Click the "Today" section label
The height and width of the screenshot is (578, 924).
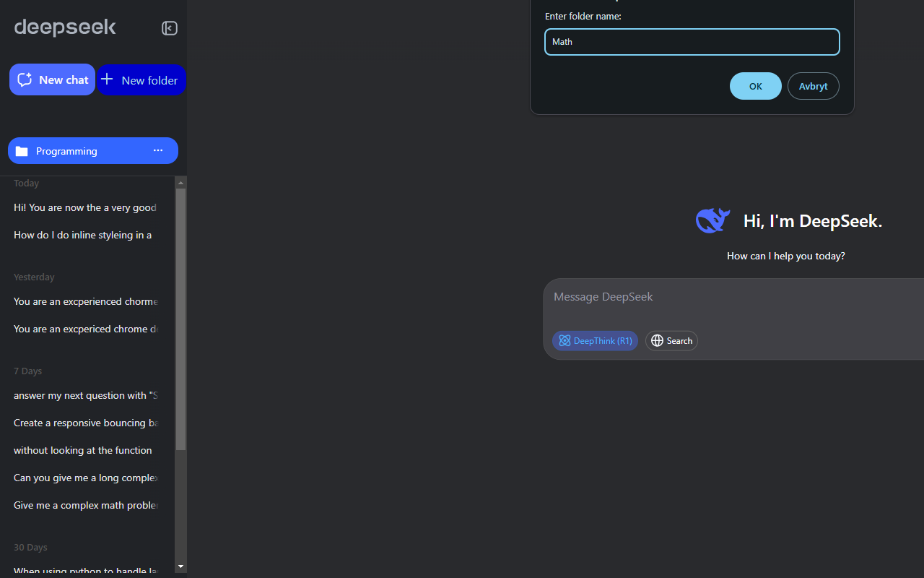pos(27,184)
